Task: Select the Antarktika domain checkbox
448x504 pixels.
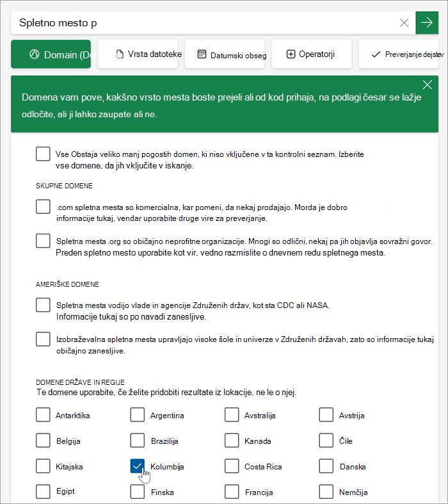Action: (43, 414)
